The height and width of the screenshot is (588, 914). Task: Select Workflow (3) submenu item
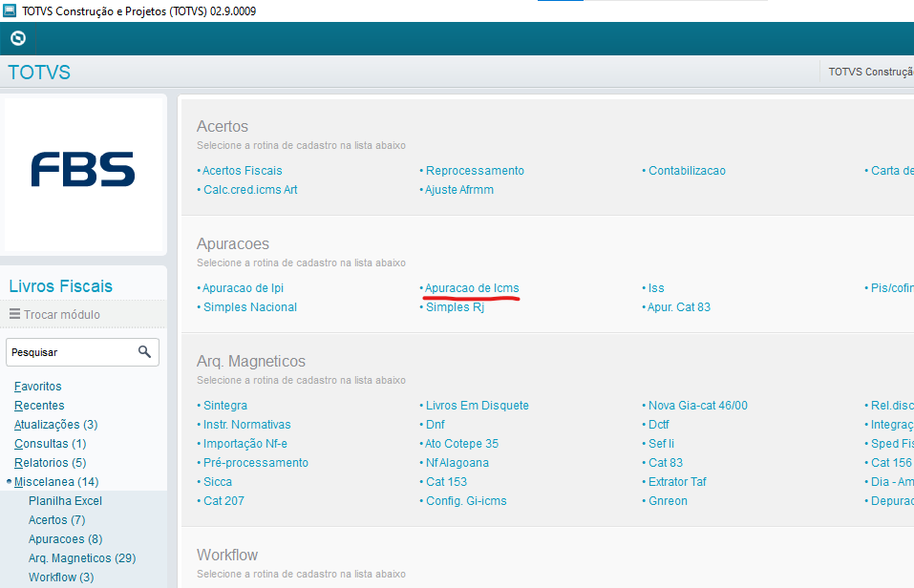[x=61, y=577]
